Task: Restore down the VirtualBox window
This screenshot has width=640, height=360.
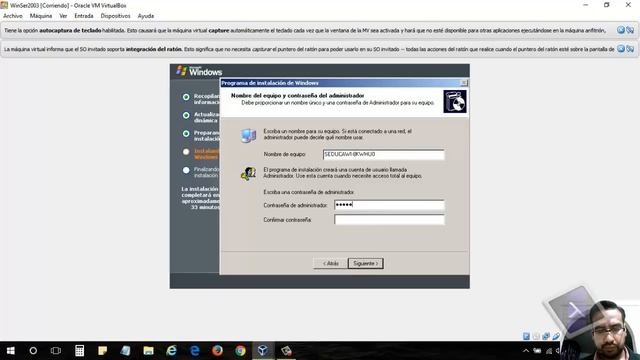Action: tap(607, 5)
